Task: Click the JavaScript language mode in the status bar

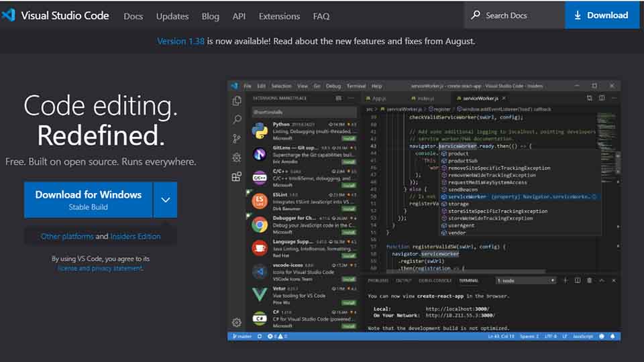Action: coord(583,336)
